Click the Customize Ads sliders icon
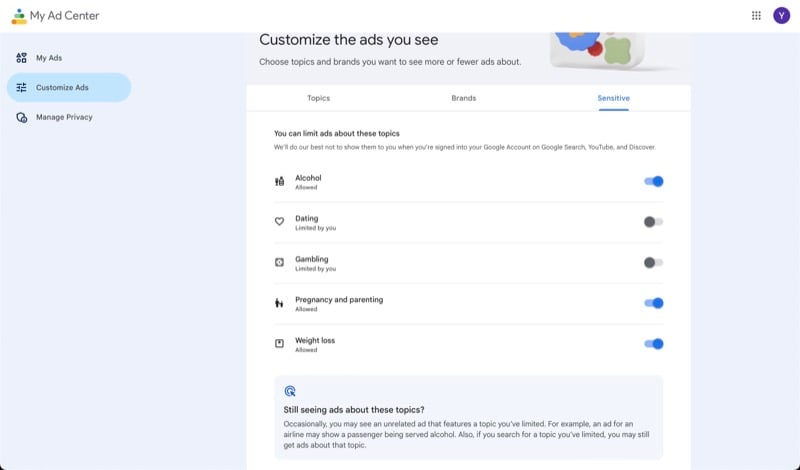Viewport: 800px width, 470px height. point(22,88)
